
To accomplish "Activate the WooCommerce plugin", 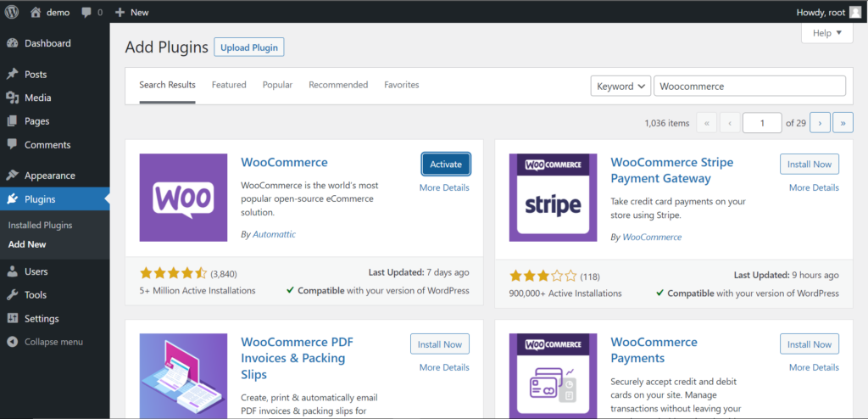I will [446, 164].
